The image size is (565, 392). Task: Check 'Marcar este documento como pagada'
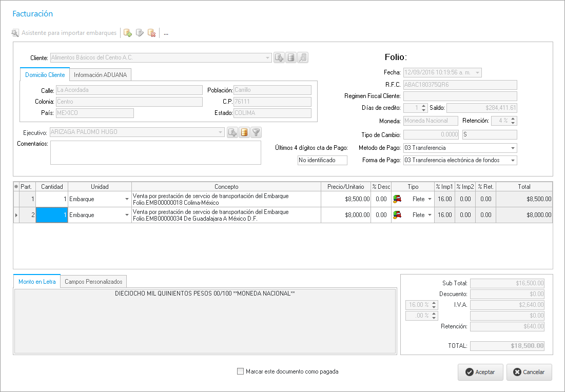240,371
